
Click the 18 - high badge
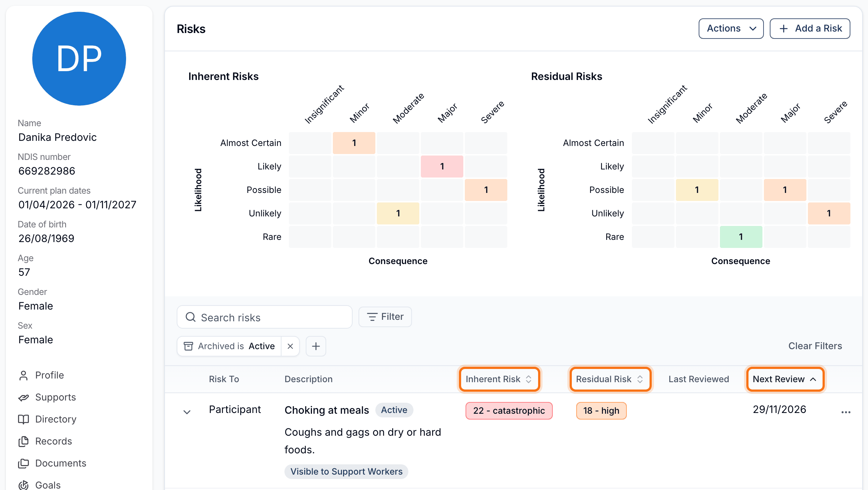[x=601, y=410]
